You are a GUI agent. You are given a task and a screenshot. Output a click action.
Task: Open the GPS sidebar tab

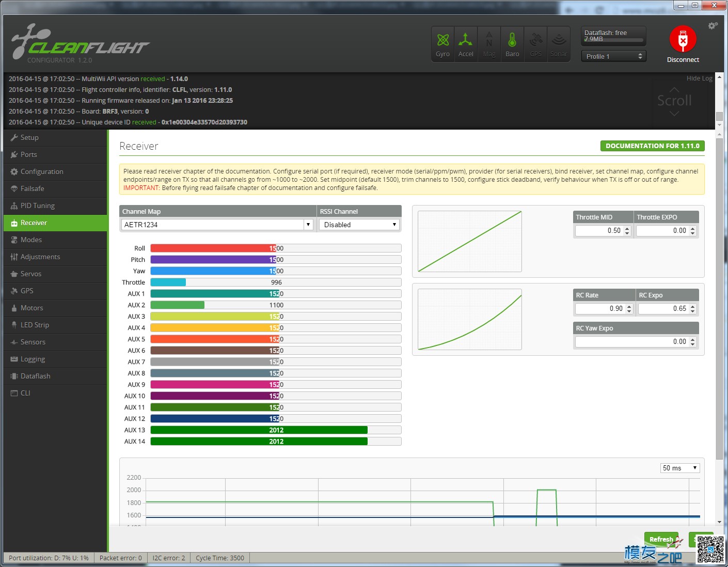tap(55, 291)
